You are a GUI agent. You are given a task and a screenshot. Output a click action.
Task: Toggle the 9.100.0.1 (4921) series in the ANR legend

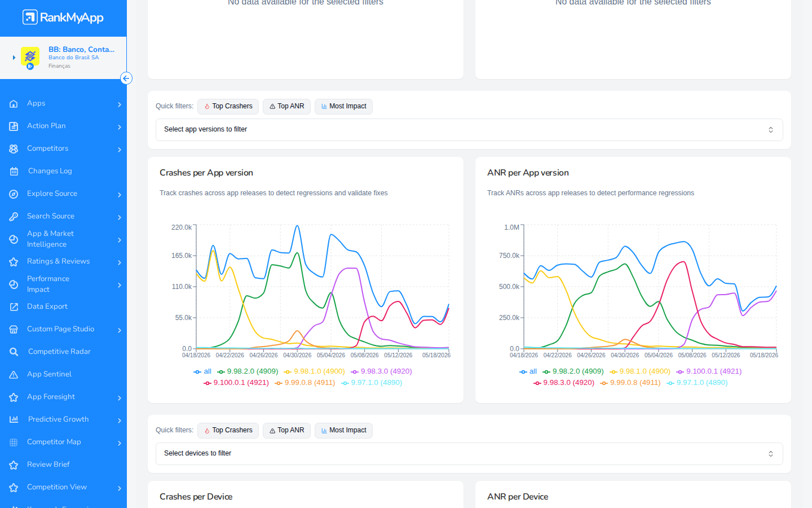click(x=709, y=371)
